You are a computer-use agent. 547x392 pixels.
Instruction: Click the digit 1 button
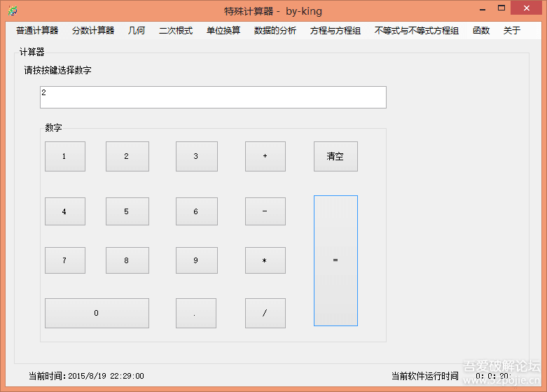(x=65, y=156)
